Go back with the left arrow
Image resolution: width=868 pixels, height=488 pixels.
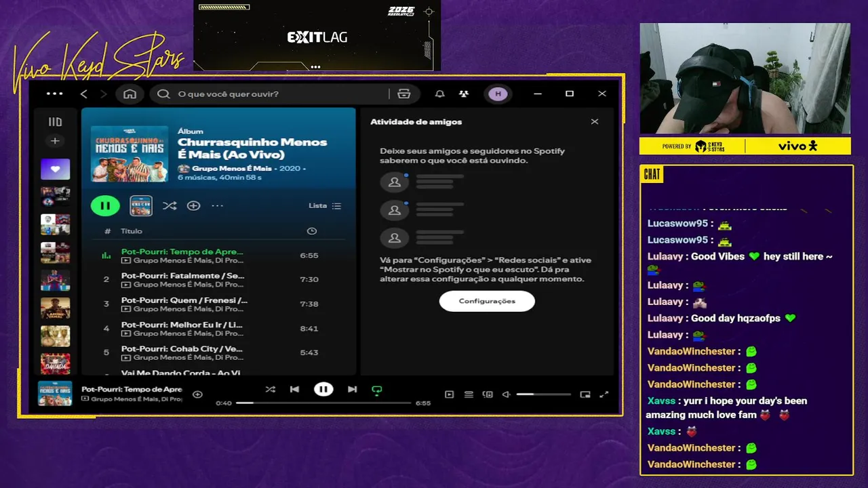point(84,94)
